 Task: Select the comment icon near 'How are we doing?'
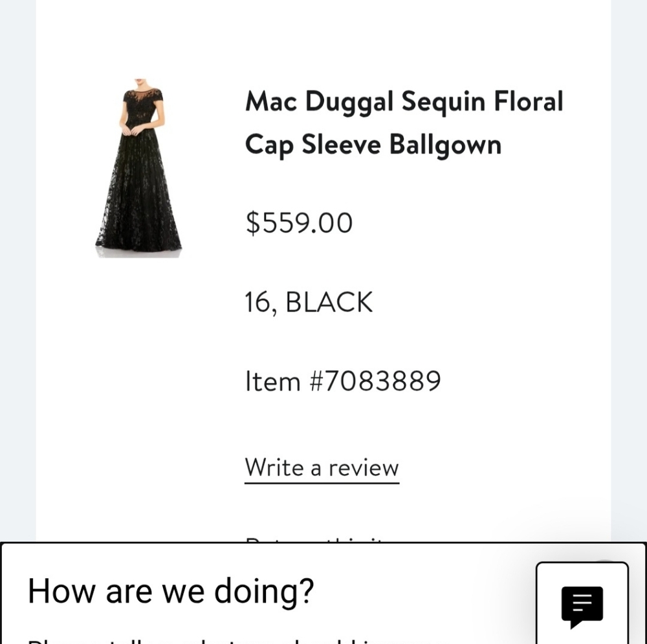tap(582, 605)
